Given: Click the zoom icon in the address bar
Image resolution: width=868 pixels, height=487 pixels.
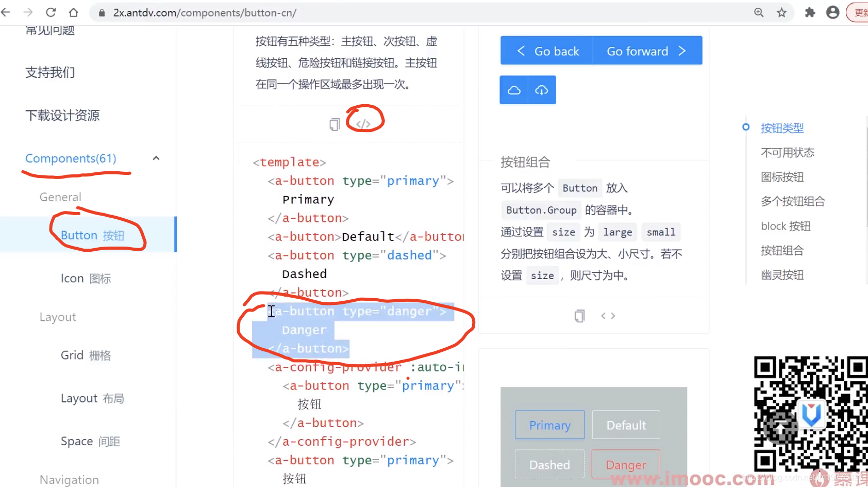Looking at the screenshot, I should (x=758, y=12).
